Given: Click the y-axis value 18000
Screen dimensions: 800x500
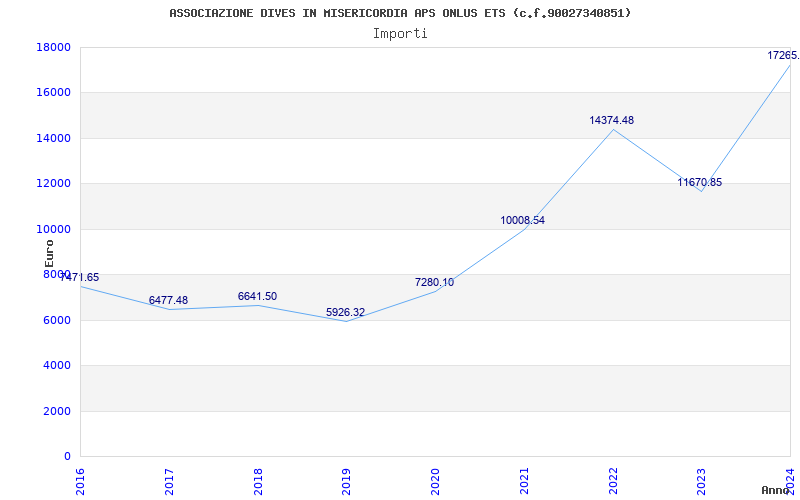Looking at the screenshot, I should point(54,47).
